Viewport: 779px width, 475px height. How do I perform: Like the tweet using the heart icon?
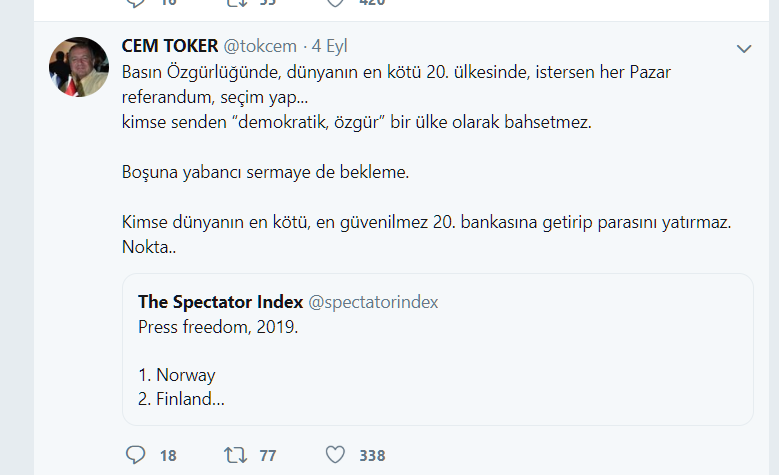[x=336, y=455]
